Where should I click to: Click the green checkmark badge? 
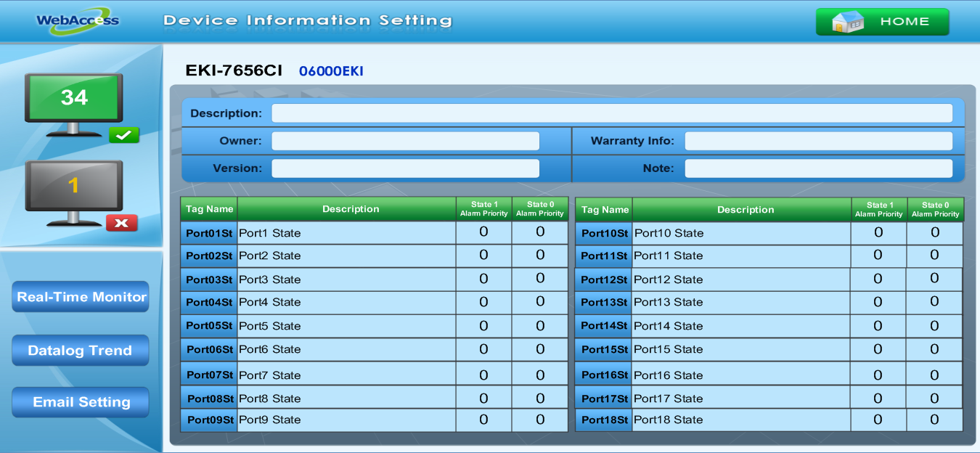[x=123, y=135]
